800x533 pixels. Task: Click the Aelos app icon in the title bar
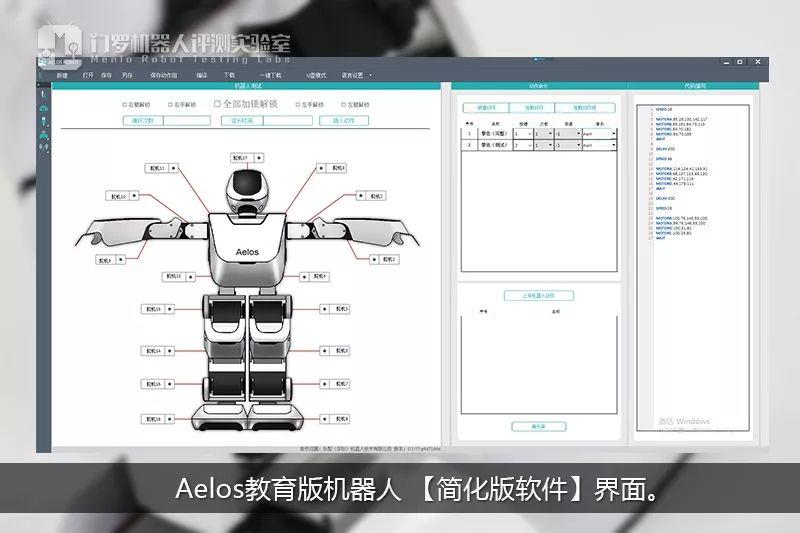43,62
